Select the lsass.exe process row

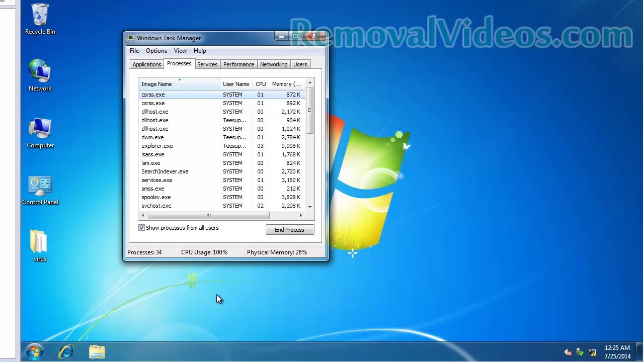(221, 154)
